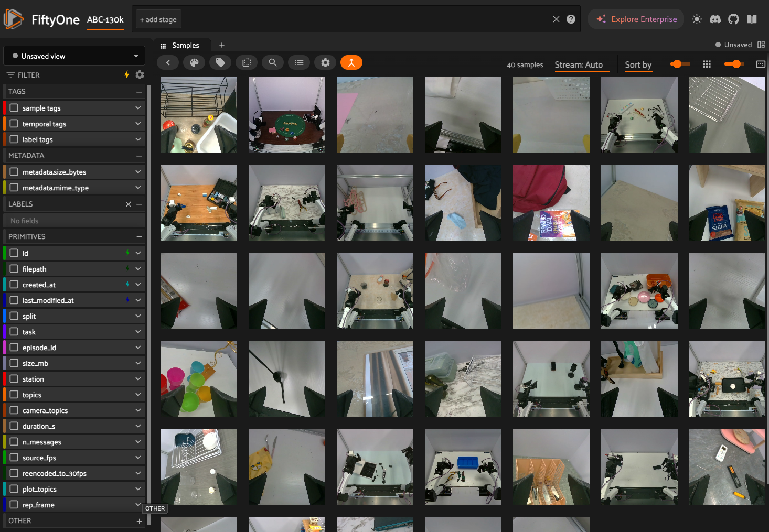The image size is (769, 532).
Task: Click the add stage button
Action: point(158,19)
